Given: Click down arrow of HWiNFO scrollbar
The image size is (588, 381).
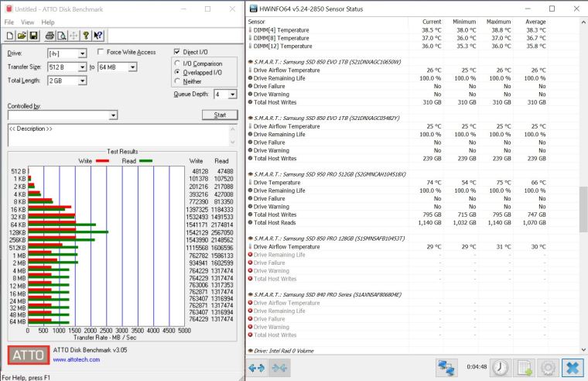Looking at the screenshot, I should point(583,350).
